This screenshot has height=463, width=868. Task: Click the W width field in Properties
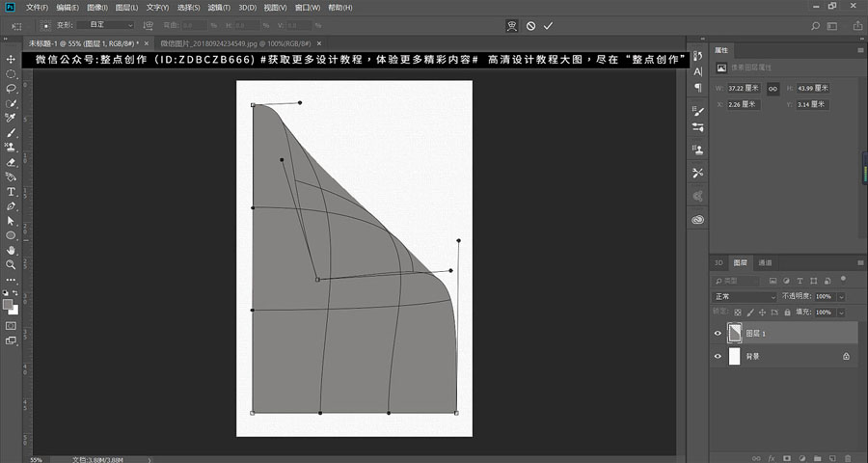[745, 89]
